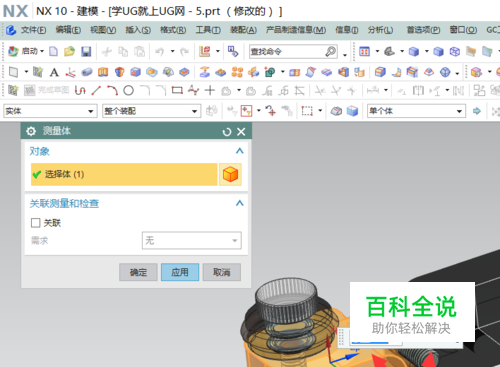Click the 查找命令 search field
Screen dimensions: 500x367
click(x=287, y=51)
